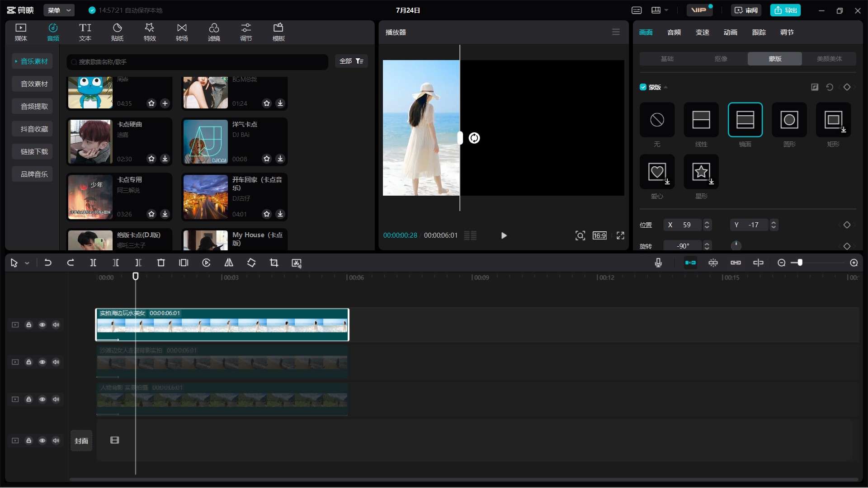The width and height of the screenshot is (868, 488).
Task: Open the 媒体 media tab
Action: 21,32
